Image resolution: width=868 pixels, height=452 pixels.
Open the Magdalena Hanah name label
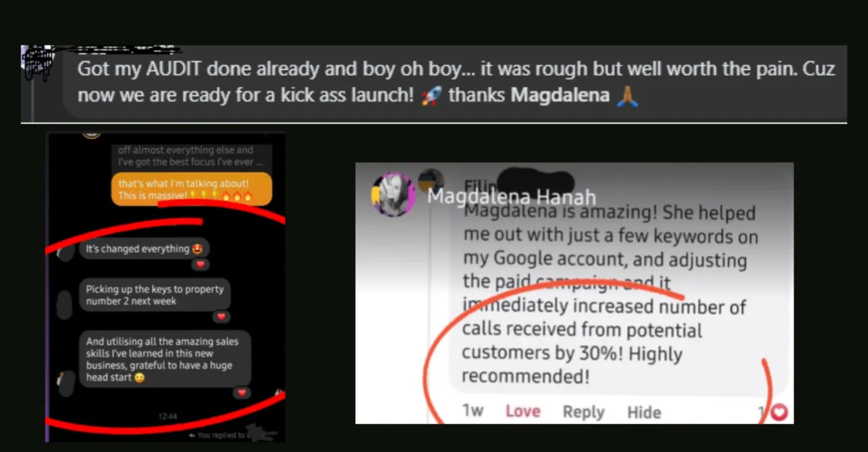(511, 197)
